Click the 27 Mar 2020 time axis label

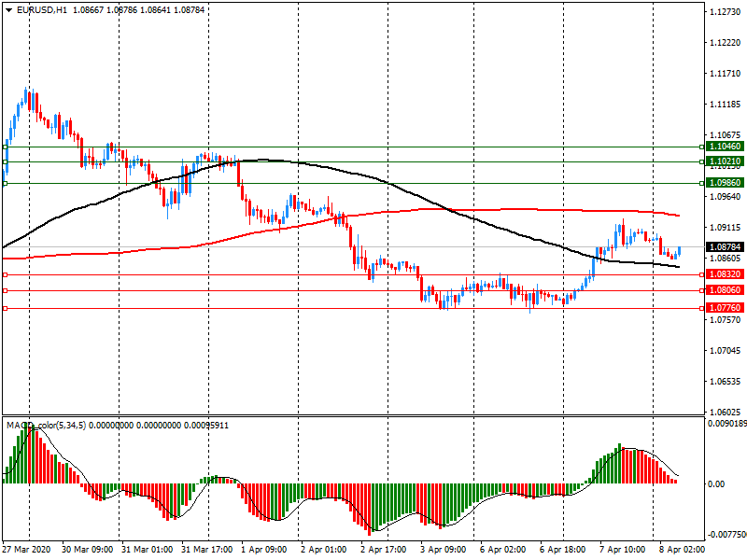pos(28,549)
